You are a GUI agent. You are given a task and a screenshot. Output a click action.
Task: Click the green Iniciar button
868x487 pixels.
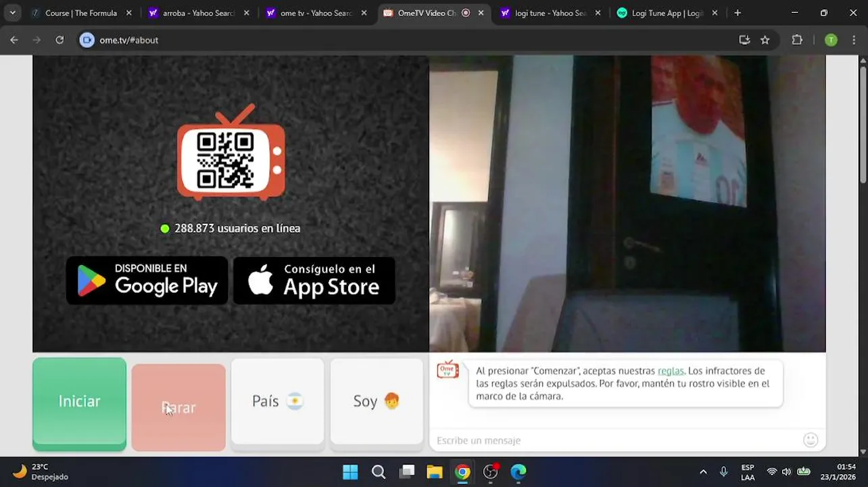[79, 404]
